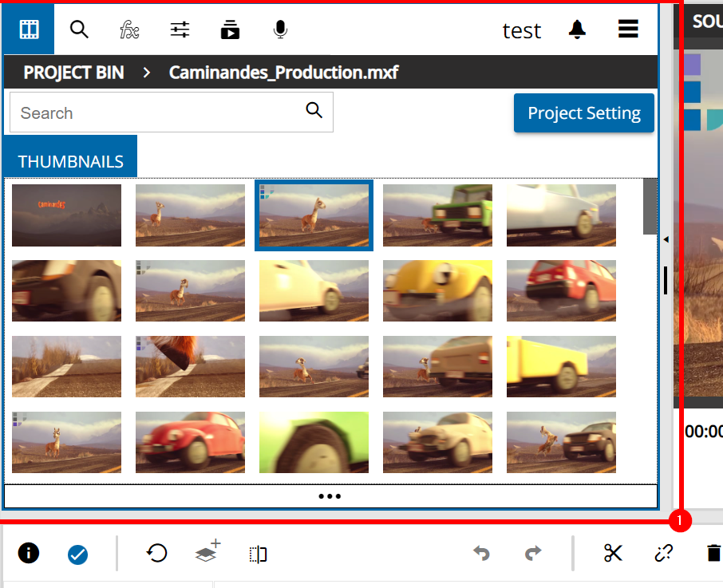Viewport: 723px width, 588px height.
Task: Delete selection using the trash icon
Action: click(x=713, y=553)
